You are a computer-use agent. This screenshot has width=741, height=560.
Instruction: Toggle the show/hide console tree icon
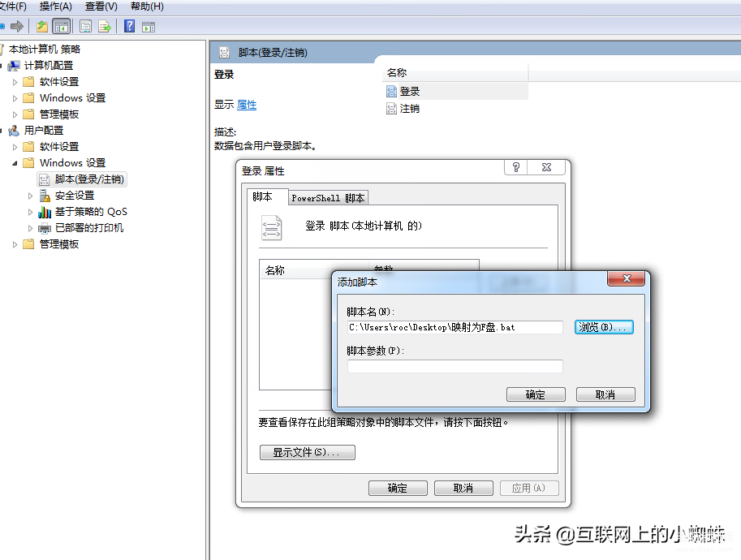[x=62, y=27]
